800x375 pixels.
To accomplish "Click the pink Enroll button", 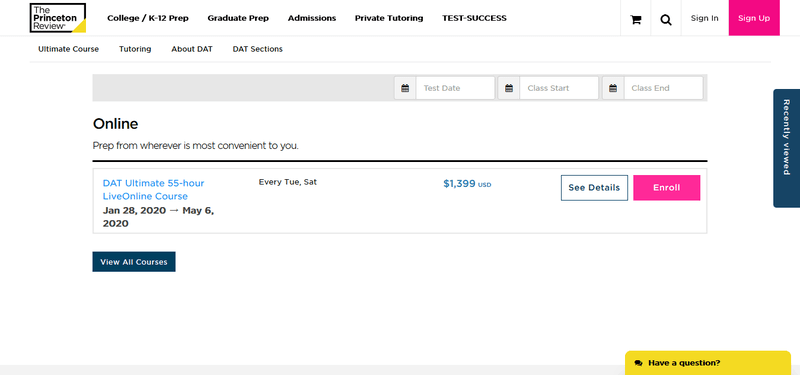I will coord(666,188).
